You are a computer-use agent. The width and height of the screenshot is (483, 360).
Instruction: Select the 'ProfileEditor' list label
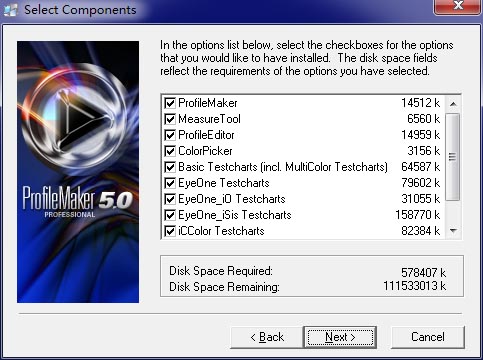[206, 135]
